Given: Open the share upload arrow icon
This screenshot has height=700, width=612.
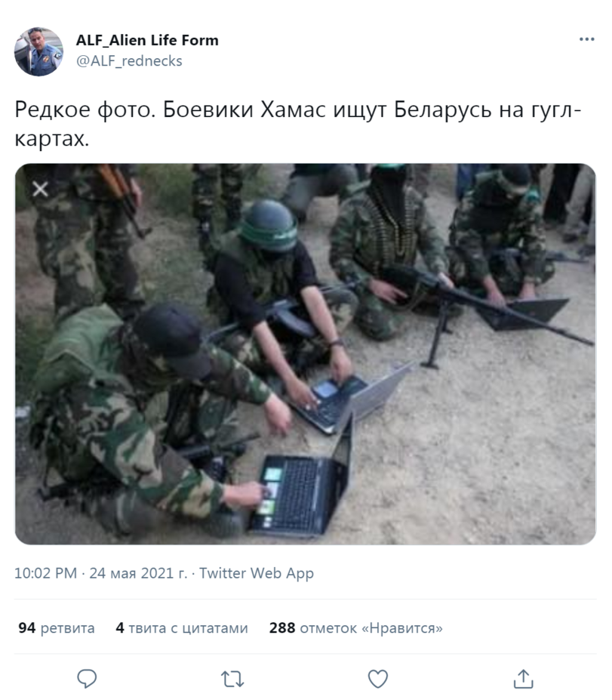Looking at the screenshot, I should coord(523,679).
